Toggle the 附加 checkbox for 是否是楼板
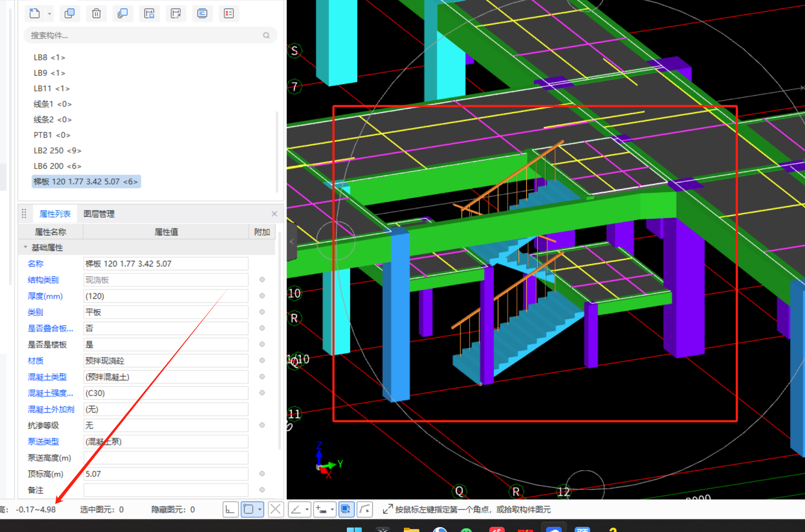 tap(262, 344)
